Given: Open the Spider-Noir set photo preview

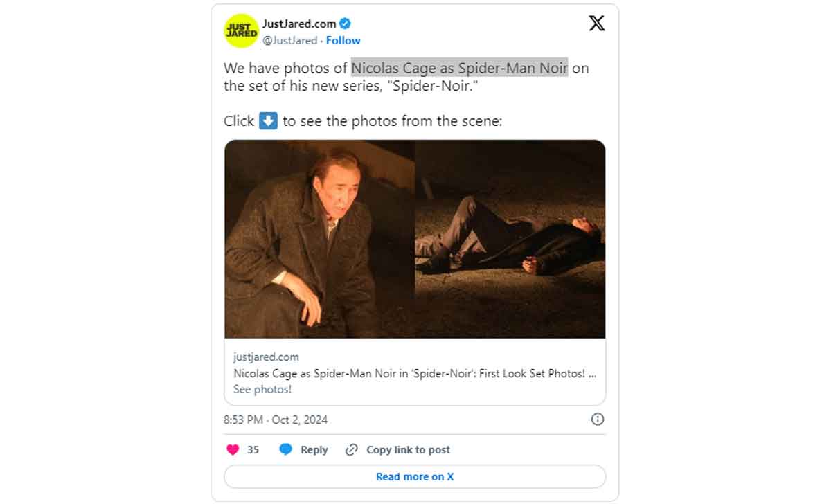Looking at the screenshot, I should (414, 239).
